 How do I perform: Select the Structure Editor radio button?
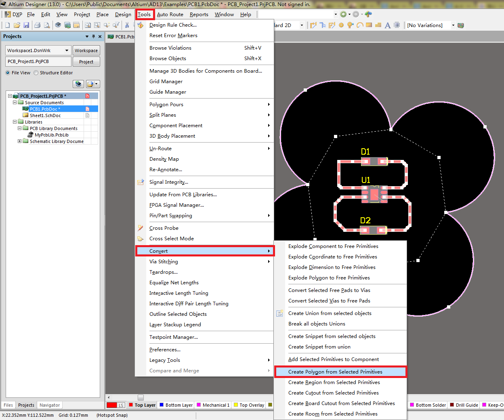coord(36,73)
